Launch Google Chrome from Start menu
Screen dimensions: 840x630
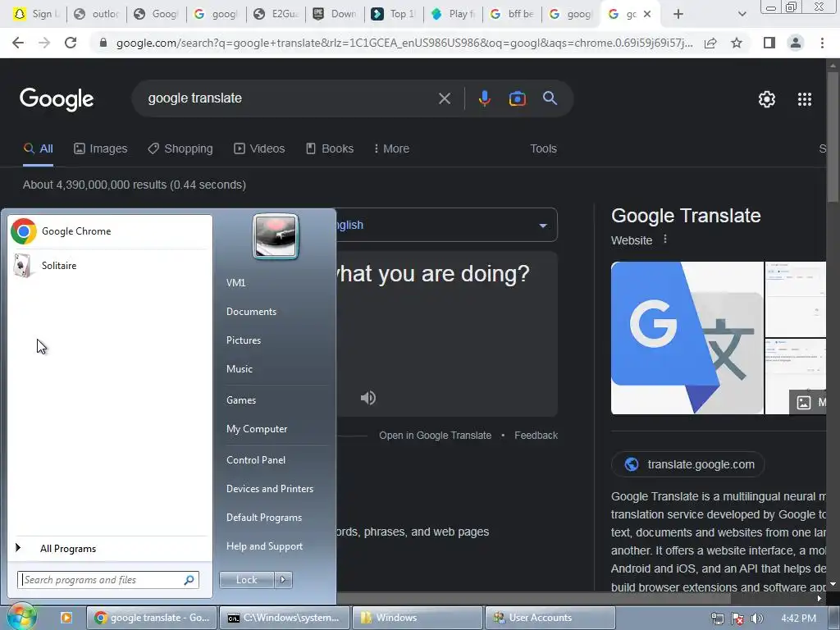tap(109, 231)
